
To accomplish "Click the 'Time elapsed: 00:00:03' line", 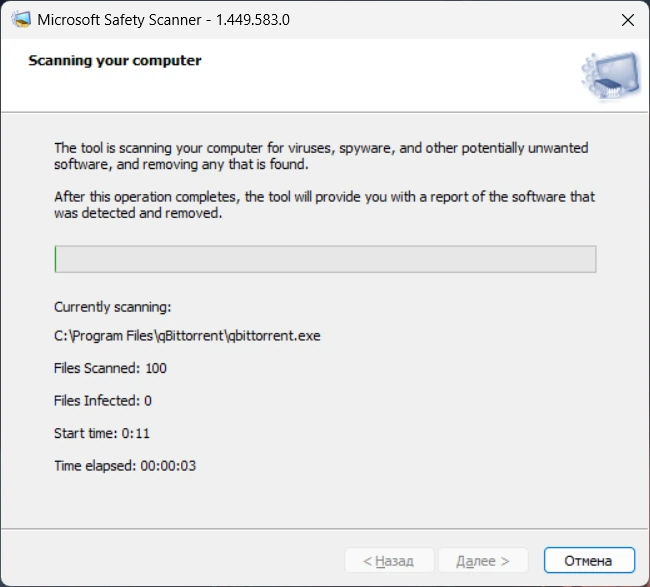I will (x=125, y=466).
